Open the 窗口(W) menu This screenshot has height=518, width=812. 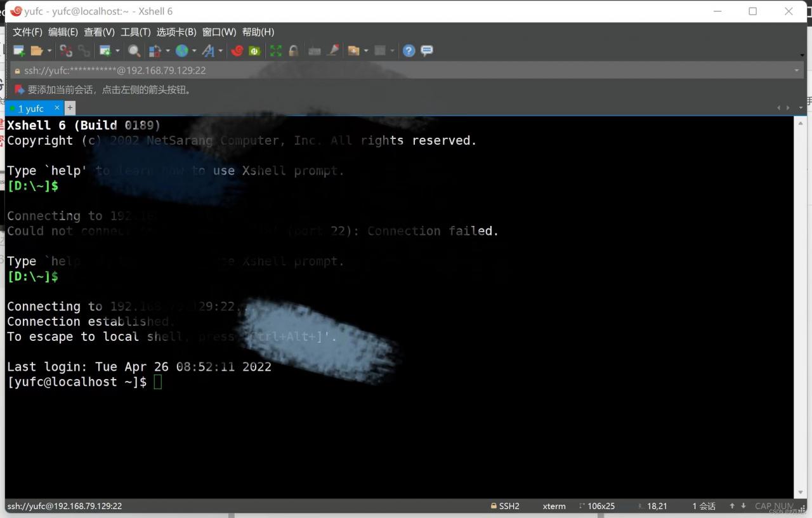pos(219,32)
